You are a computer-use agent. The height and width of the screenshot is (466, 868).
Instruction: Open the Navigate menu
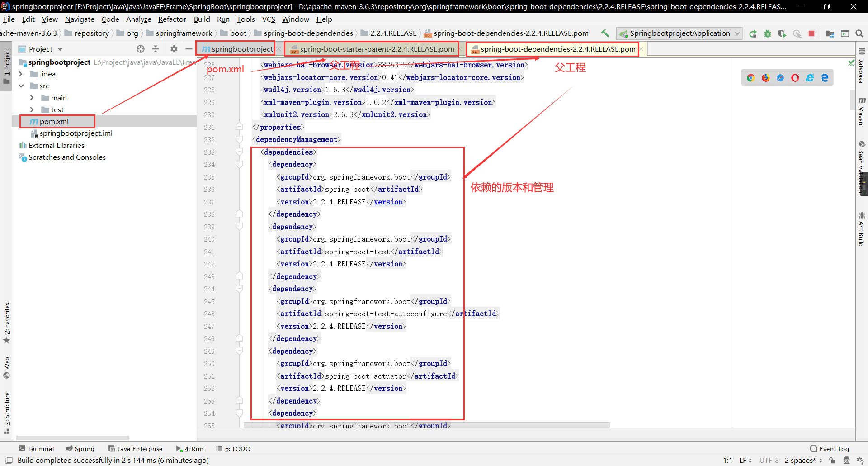click(80, 19)
